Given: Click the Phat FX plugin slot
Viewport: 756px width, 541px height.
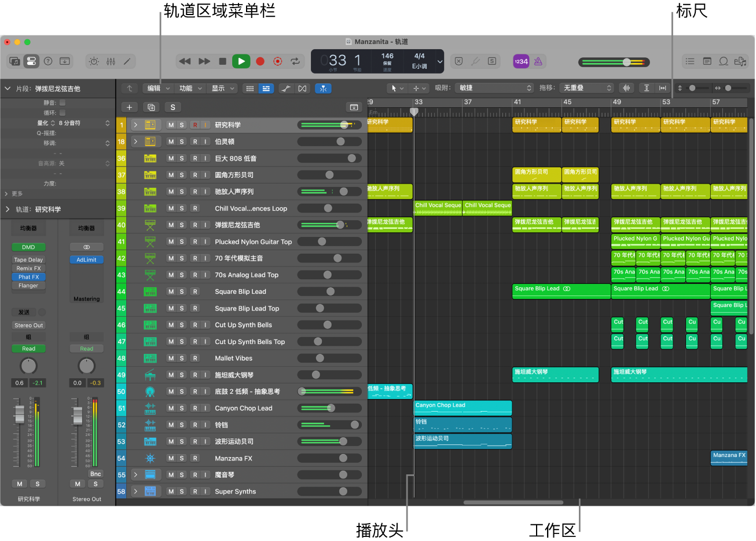Looking at the screenshot, I should [28, 277].
